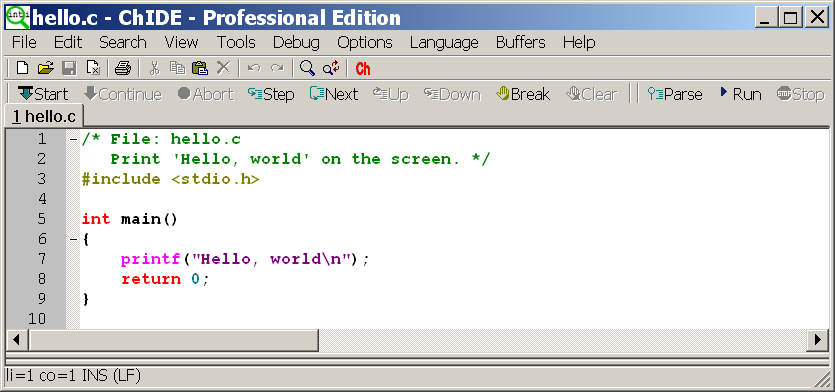Set a breakpoint with the Break button
This screenshot has width=835, height=392.
(x=522, y=94)
